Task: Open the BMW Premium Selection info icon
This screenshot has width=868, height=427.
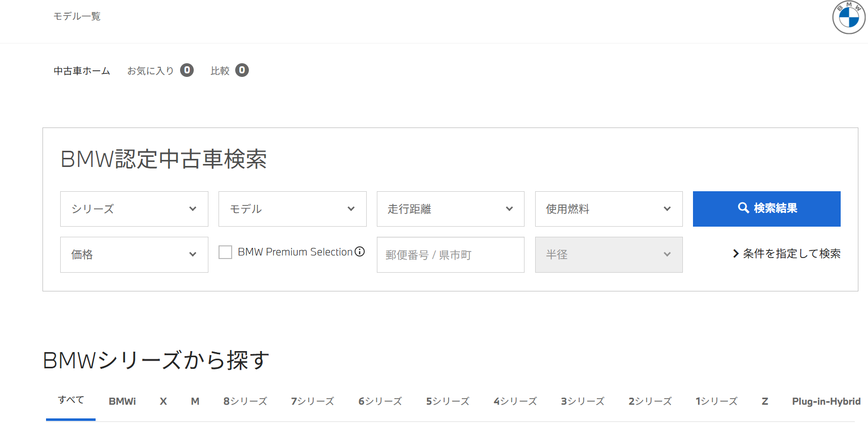Action: (x=360, y=251)
